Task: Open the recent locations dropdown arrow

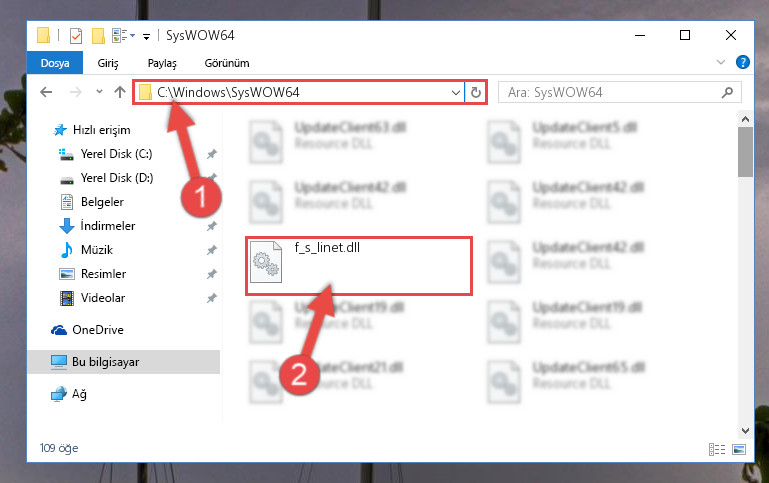Action: (99, 92)
